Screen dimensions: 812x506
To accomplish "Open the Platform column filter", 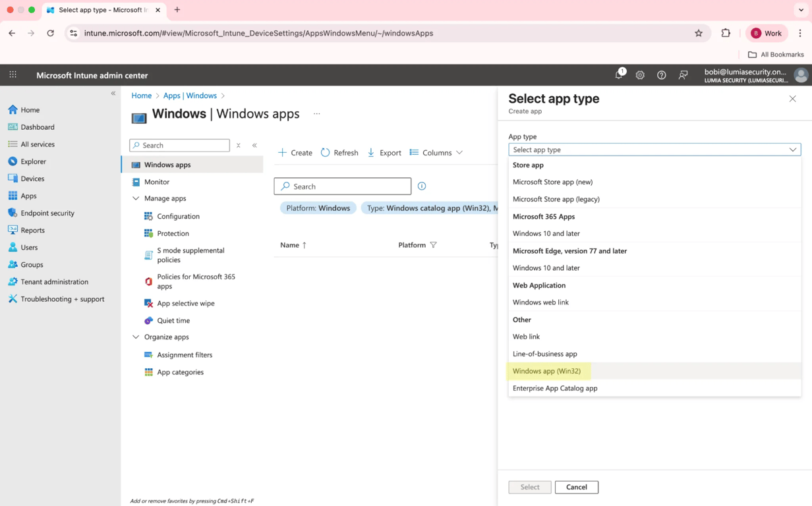I will 433,245.
